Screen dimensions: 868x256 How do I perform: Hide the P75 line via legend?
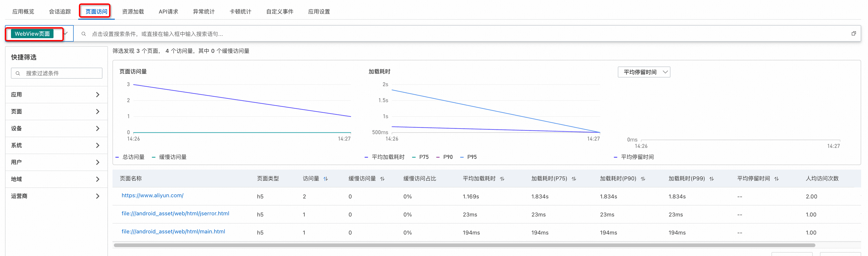coord(423,157)
